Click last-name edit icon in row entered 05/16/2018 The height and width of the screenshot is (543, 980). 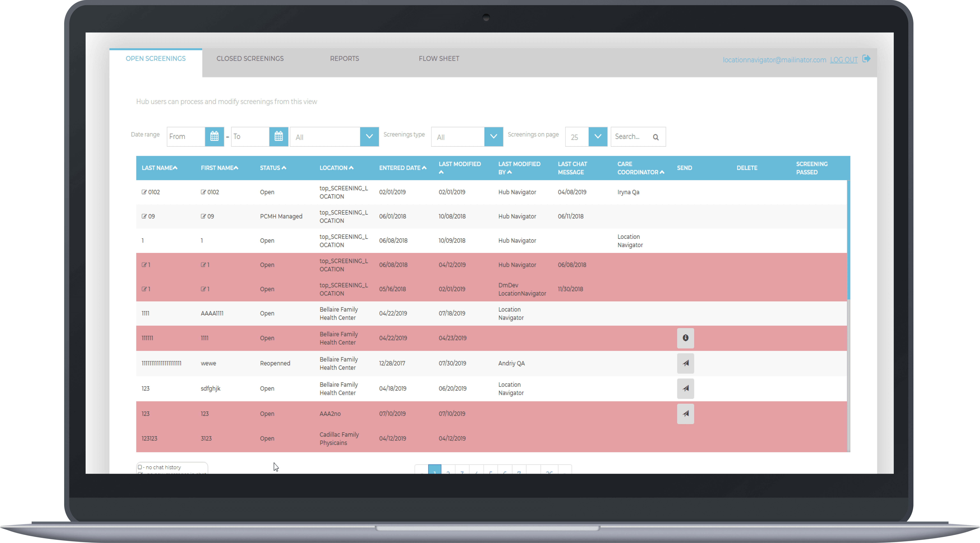144,289
